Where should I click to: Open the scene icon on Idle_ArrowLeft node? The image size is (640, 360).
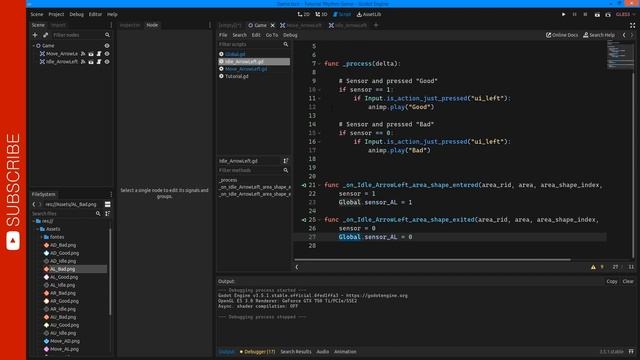click(x=91, y=62)
